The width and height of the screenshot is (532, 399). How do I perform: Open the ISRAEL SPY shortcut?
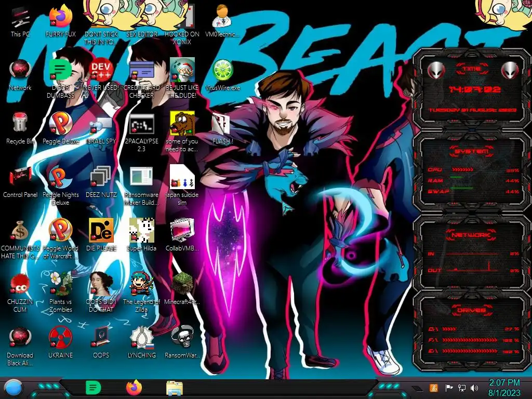(x=101, y=129)
